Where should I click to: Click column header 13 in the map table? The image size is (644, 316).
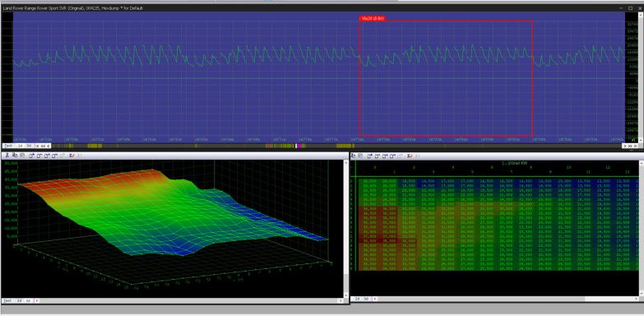pyautogui.click(x=628, y=172)
